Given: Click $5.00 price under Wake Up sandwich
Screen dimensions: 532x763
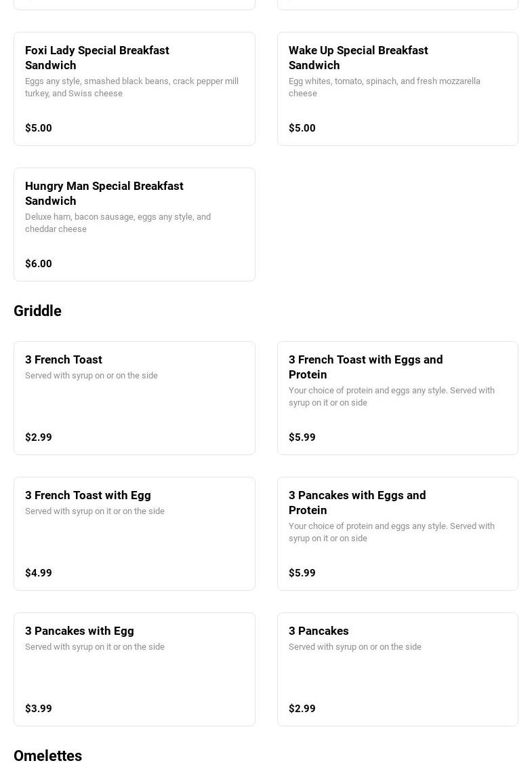Looking at the screenshot, I should click(x=302, y=128).
